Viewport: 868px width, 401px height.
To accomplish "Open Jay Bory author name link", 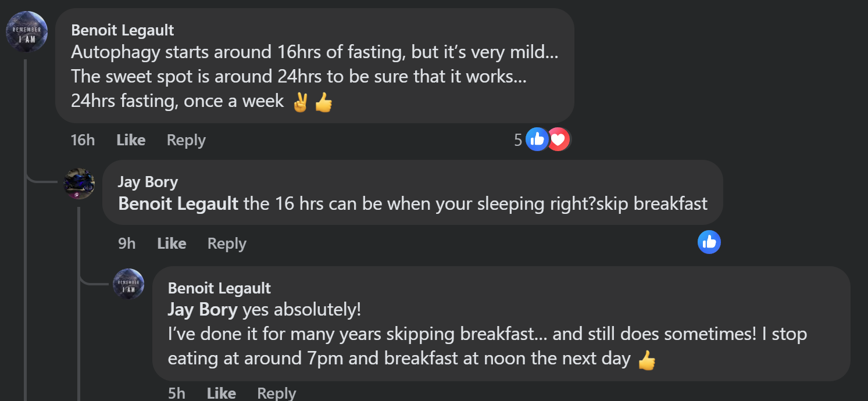I will click(x=148, y=182).
